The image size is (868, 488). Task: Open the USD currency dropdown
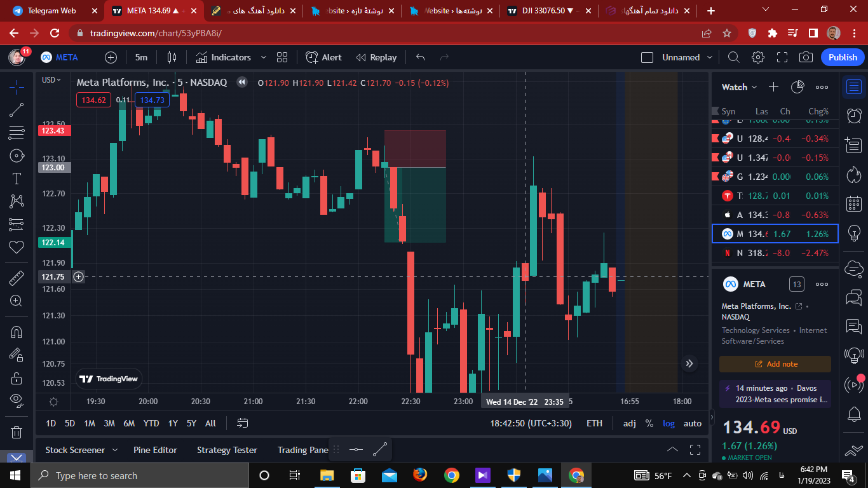pyautogui.click(x=51, y=80)
